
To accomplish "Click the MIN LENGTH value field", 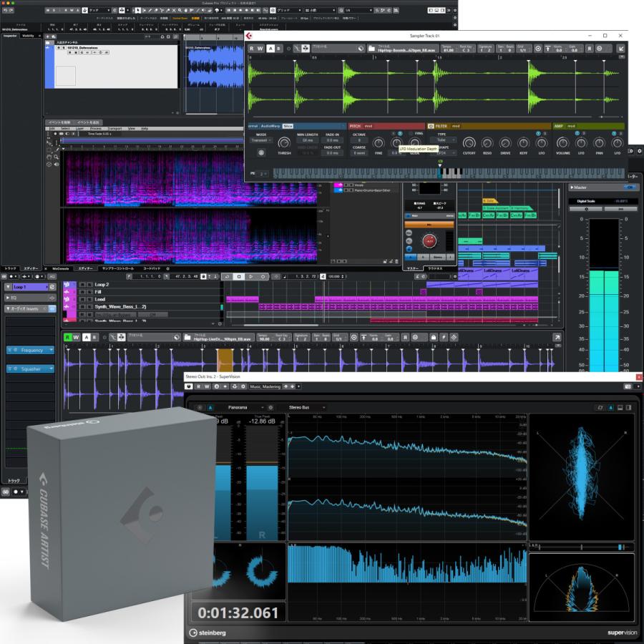I will click(x=308, y=140).
